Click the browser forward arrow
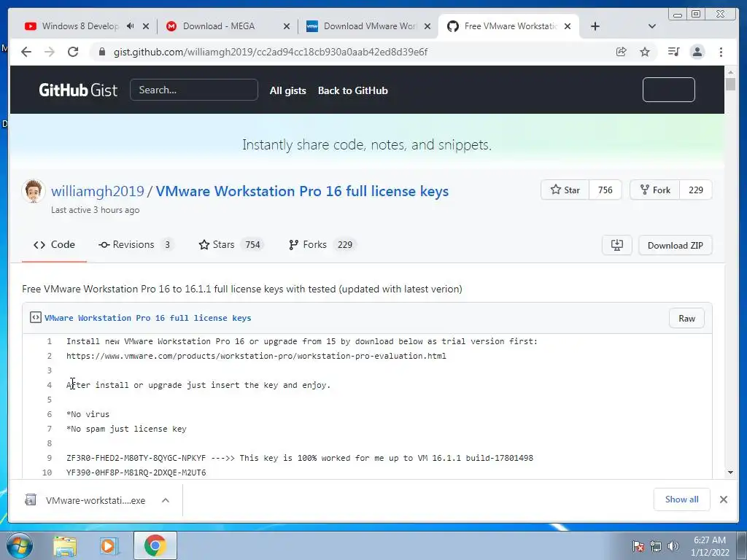 click(x=50, y=52)
